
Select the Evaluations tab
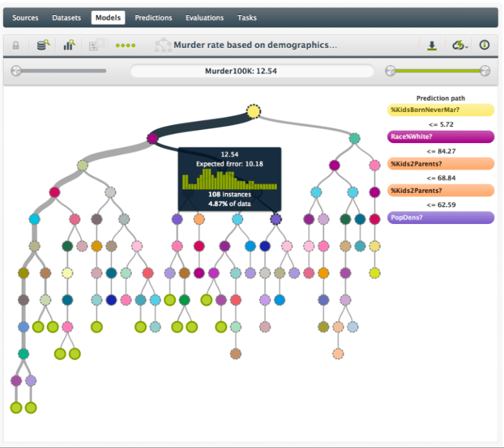pyautogui.click(x=205, y=17)
